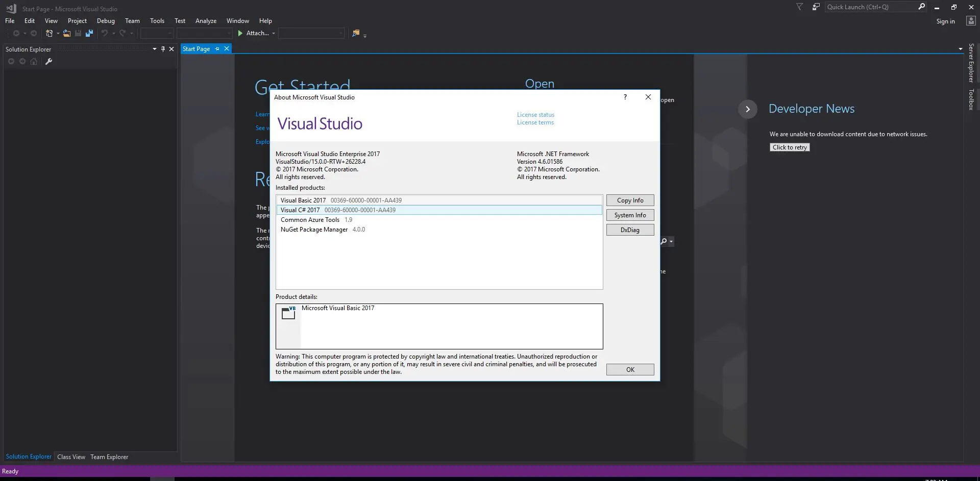Click the Navigate Forward toolbar arrow
Screen dimensions: 980x481
click(34, 33)
